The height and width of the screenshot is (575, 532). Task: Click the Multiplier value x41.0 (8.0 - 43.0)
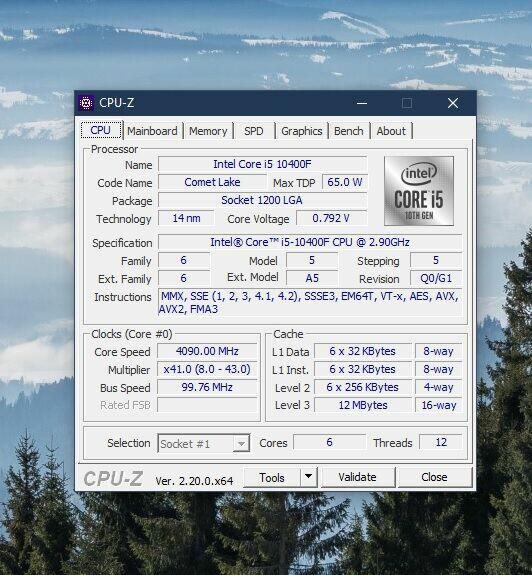[208, 369]
